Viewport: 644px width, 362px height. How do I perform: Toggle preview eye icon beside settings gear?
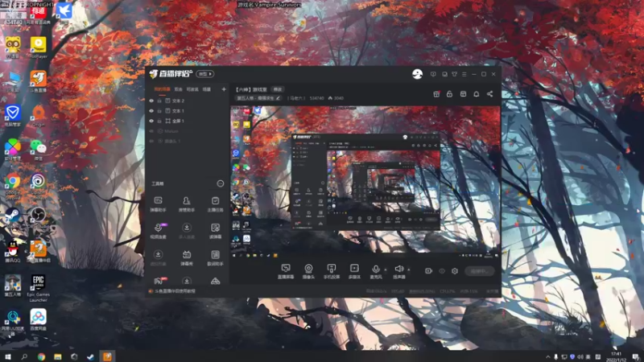[x=442, y=271]
